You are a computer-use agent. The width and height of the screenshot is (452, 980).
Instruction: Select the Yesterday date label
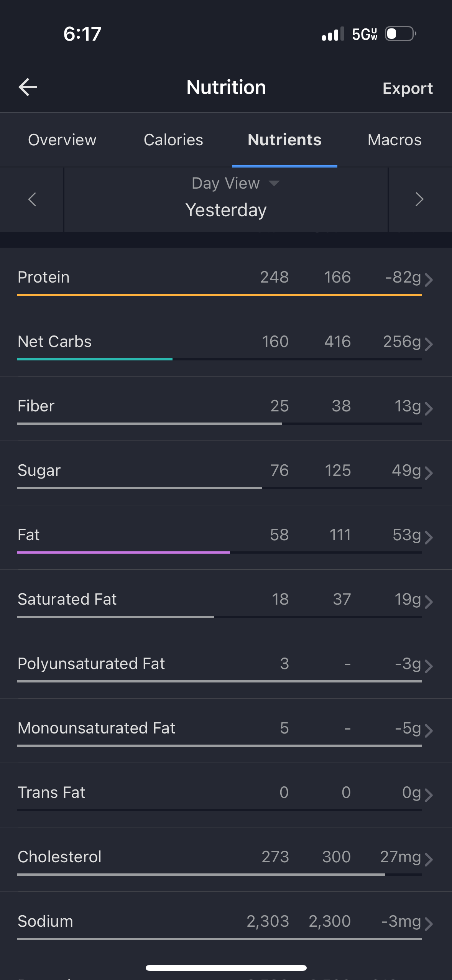(x=226, y=210)
